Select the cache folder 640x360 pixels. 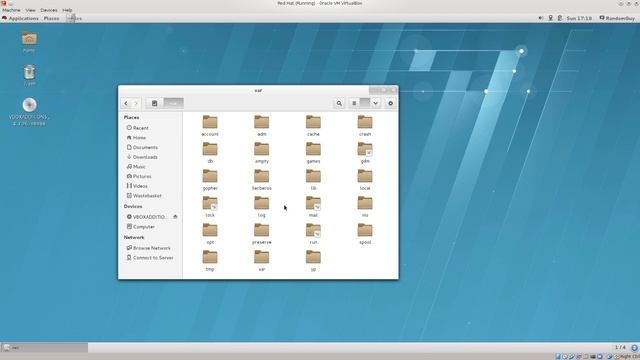313,126
